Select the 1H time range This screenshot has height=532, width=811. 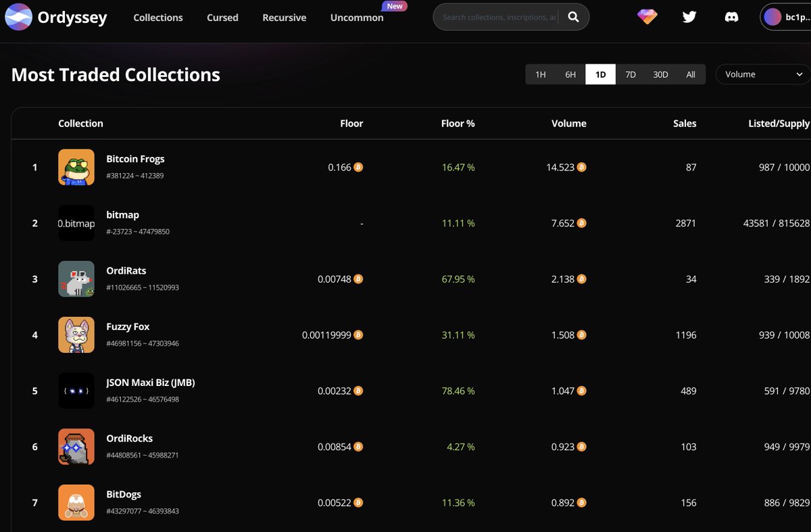541,74
